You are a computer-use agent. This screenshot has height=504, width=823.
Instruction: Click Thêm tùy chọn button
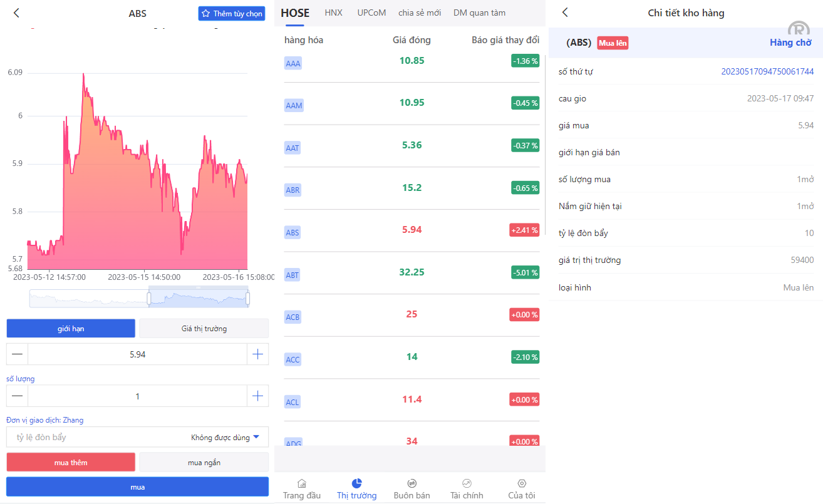[x=232, y=14]
